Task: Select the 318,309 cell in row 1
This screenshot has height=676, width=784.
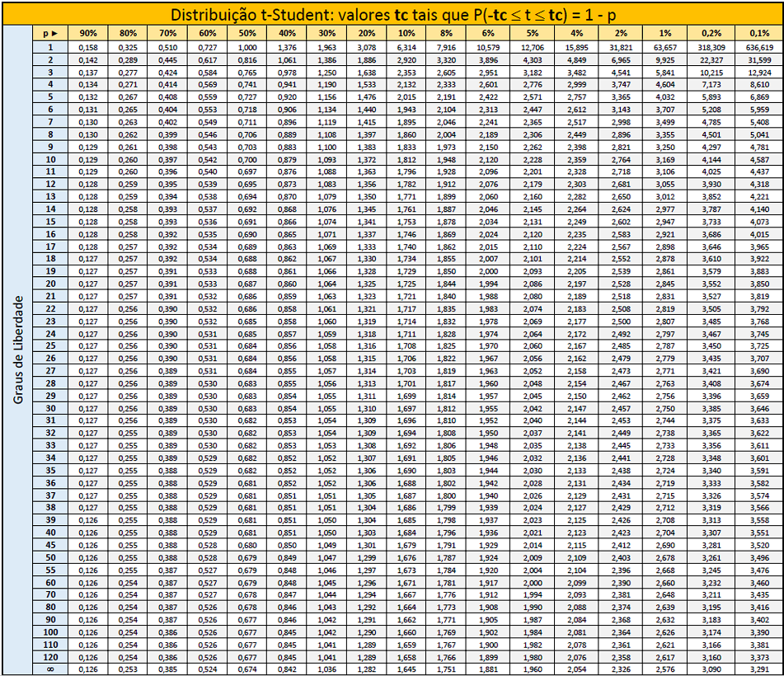Action: tap(711, 47)
